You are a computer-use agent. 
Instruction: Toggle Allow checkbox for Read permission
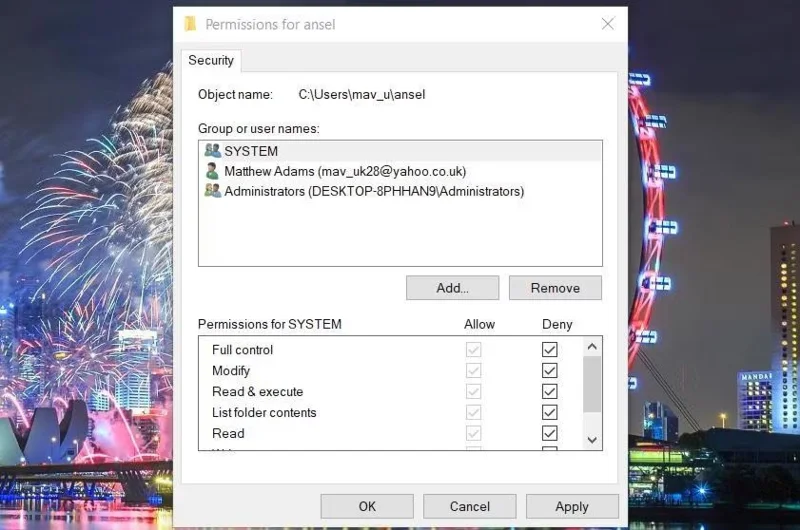(x=473, y=433)
